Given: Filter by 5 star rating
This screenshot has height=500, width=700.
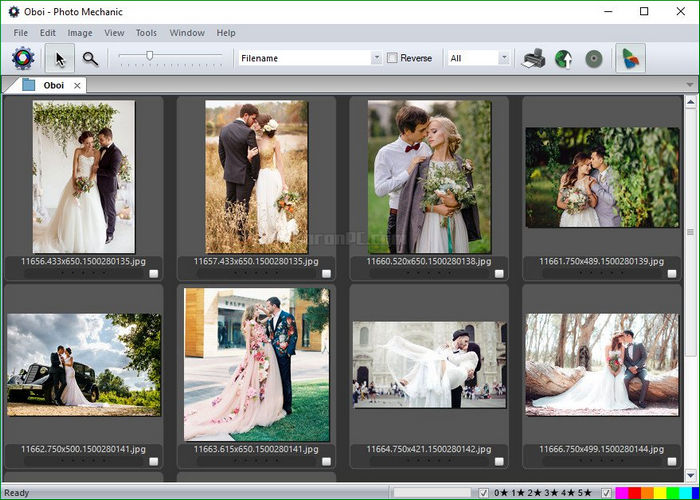Looking at the screenshot, I should pyautogui.click(x=584, y=493).
